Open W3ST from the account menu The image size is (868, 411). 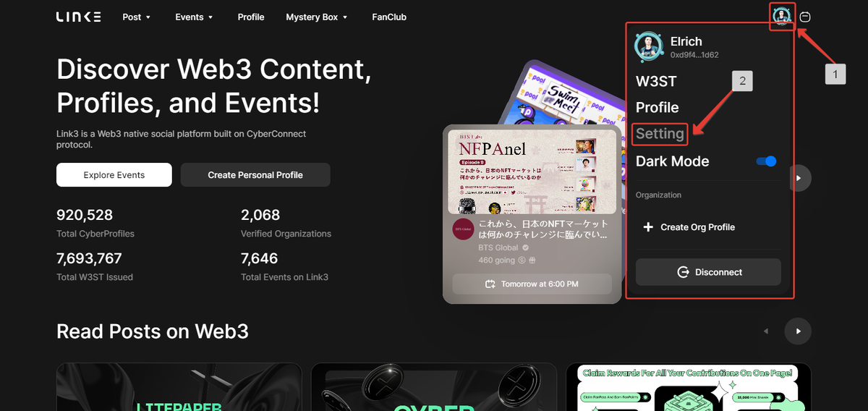tap(656, 81)
